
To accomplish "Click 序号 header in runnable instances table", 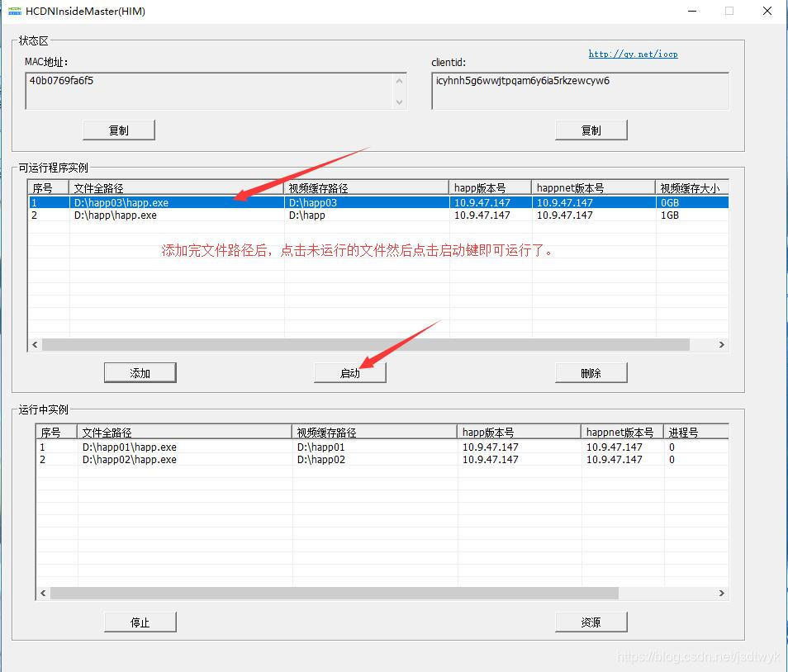I will pos(48,188).
